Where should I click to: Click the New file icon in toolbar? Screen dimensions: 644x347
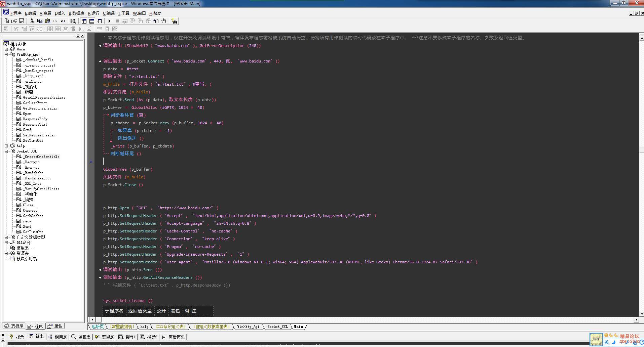coord(6,21)
